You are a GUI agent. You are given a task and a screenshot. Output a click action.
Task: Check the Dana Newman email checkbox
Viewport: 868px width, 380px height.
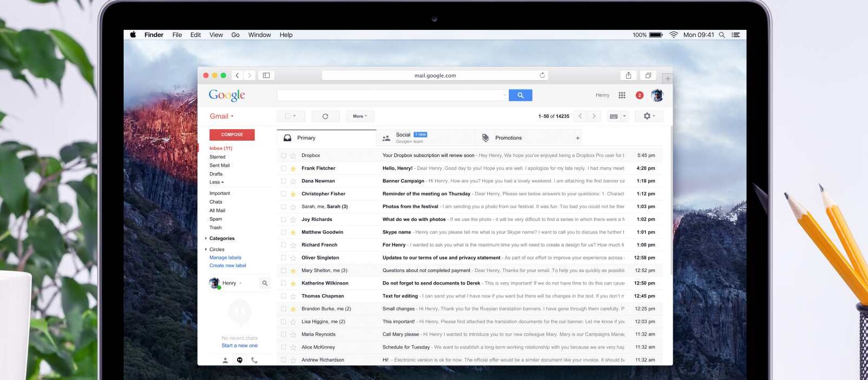283,181
